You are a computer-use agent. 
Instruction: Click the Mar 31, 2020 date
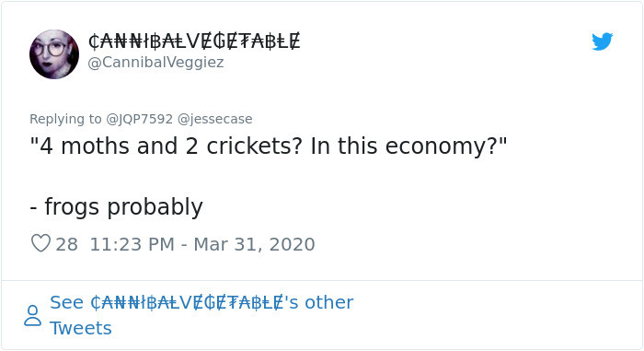254,244
